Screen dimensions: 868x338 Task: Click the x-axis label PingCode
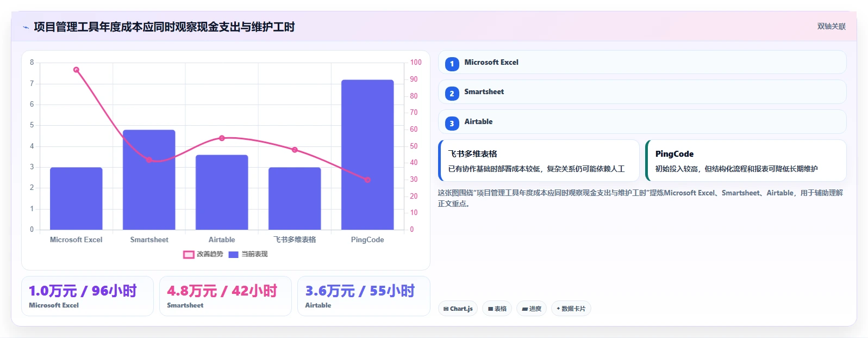(367, 239)
